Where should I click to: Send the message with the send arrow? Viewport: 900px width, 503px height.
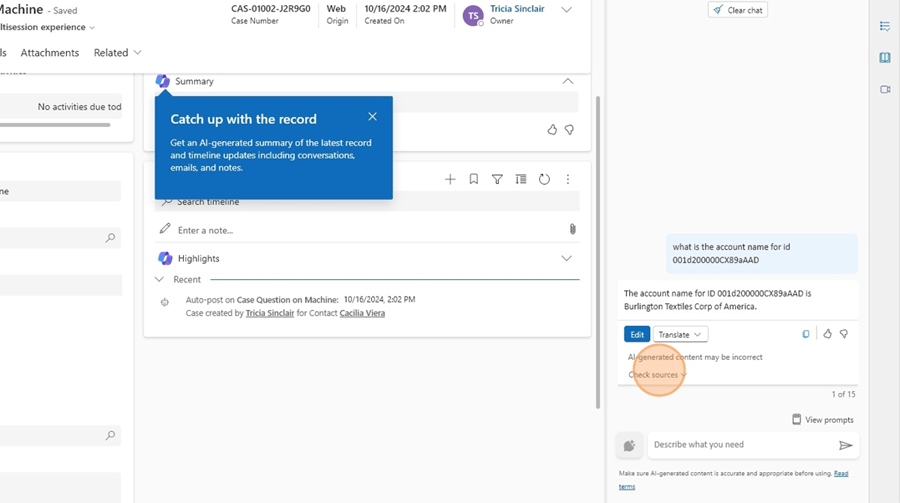pyautogui.click(x=845, y=445)
